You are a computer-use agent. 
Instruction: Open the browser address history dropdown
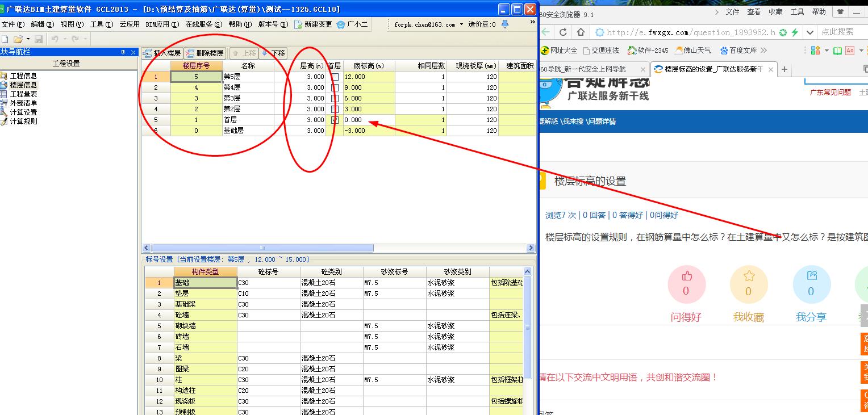(810, 32)
